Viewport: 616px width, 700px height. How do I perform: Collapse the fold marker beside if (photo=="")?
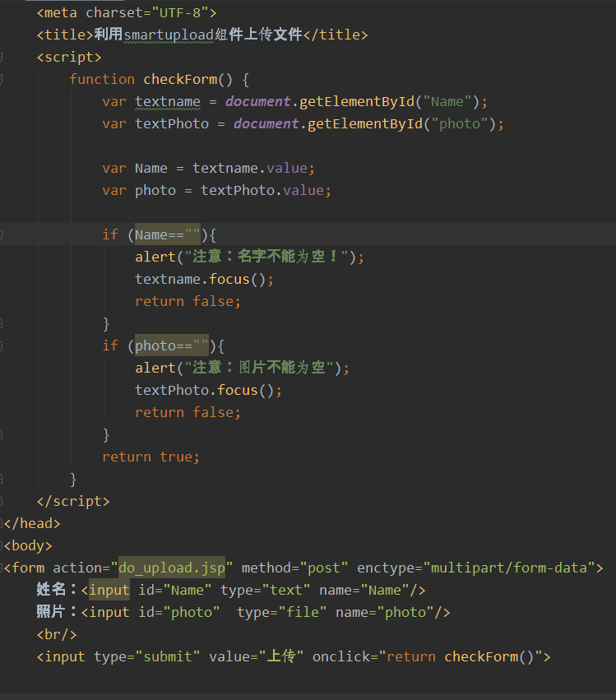tap(2, 345)
